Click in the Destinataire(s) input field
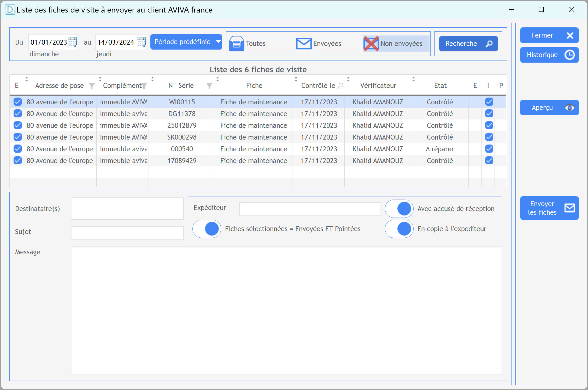588x390 pixels. [127, 209]
